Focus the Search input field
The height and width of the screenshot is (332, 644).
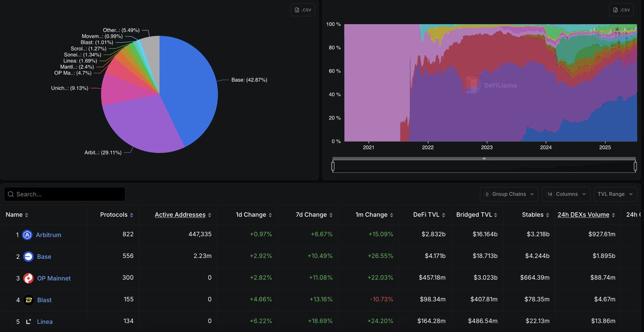(64, 194)
